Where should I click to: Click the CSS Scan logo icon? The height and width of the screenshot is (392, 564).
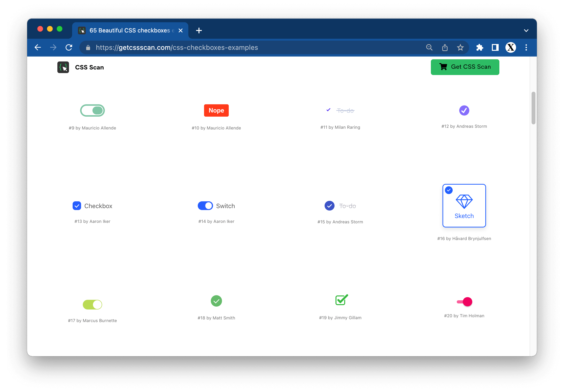63,67
